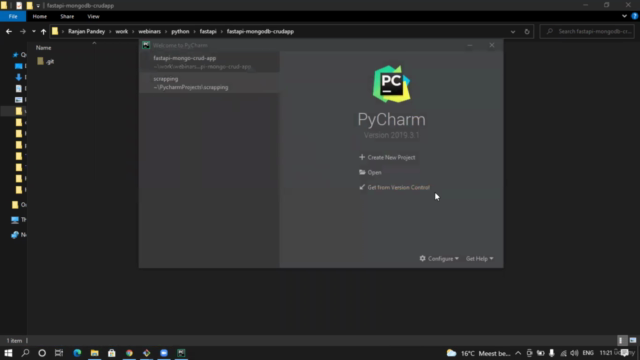The height and width of the screenshot is (360, 640).
Task: Click Ranjan Pandey in address bar
Action: point(87,31)
